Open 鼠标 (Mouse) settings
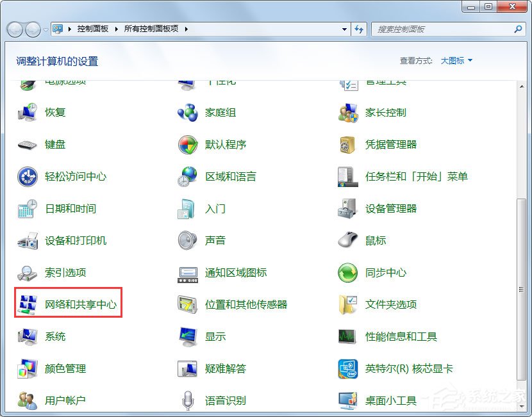Image resolution: width=532 pixels, height=417 pixels. 379,240
